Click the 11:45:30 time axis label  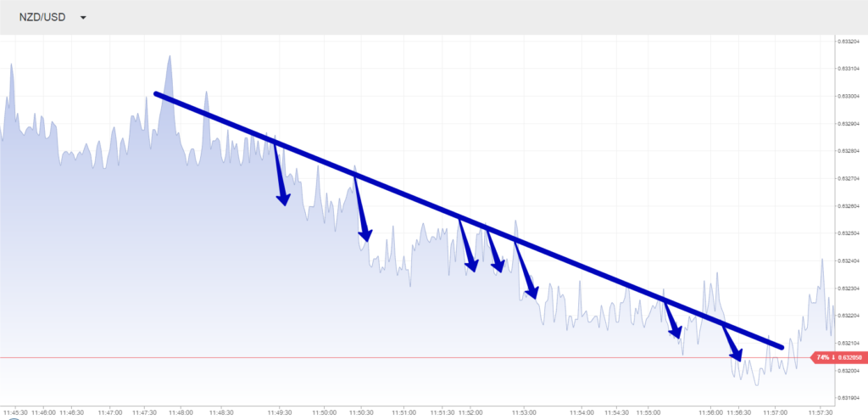coord(14,412)
